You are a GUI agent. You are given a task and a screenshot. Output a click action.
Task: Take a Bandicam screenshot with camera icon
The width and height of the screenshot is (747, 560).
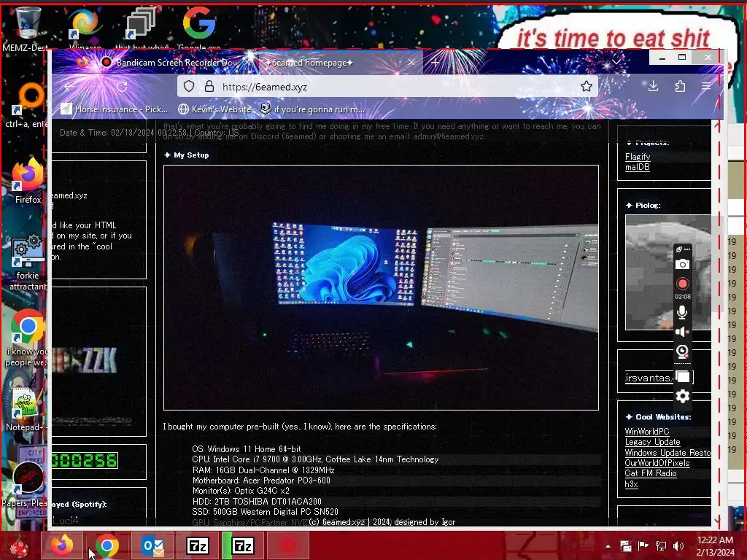(682, 264)
